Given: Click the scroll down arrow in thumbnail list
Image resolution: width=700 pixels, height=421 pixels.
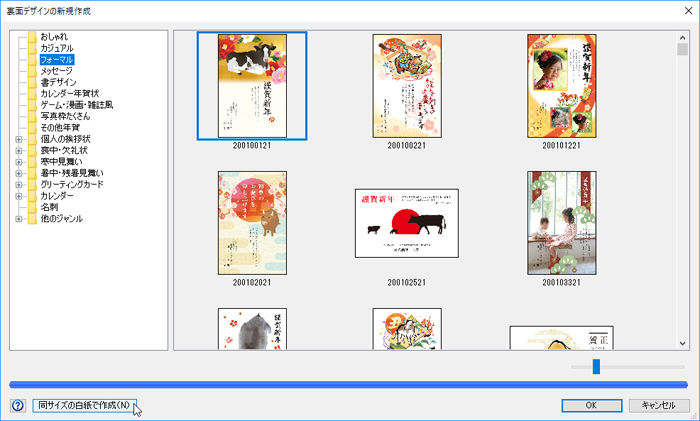Looking at the screenshot, I should [683, 343].
